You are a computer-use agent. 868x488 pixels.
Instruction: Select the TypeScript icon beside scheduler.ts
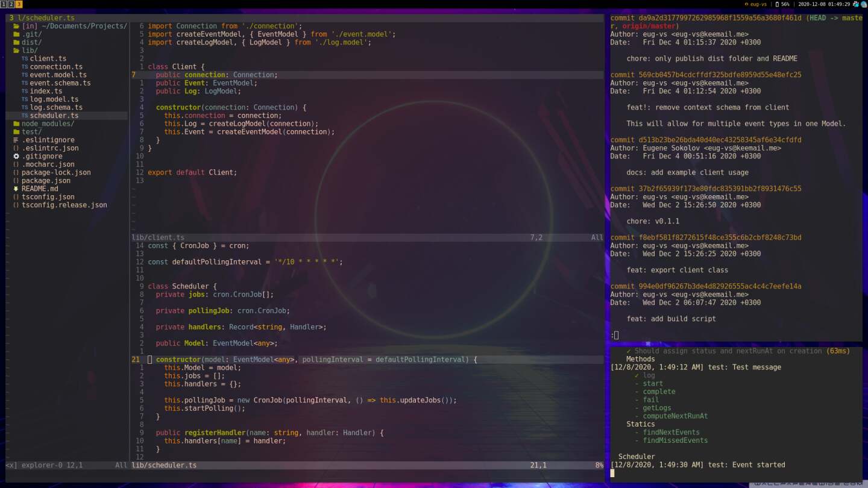[x=24, y=115]
